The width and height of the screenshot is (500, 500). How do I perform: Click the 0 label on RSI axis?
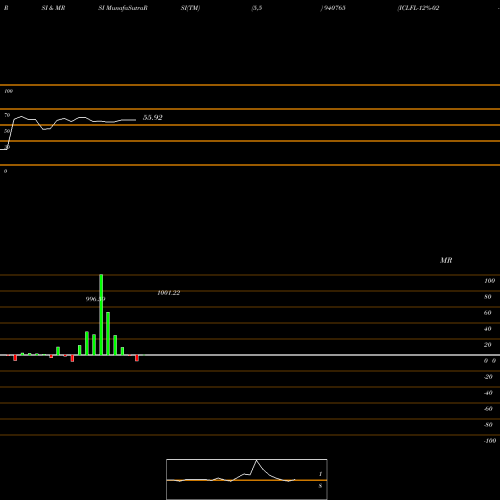[x=5, y=171]
